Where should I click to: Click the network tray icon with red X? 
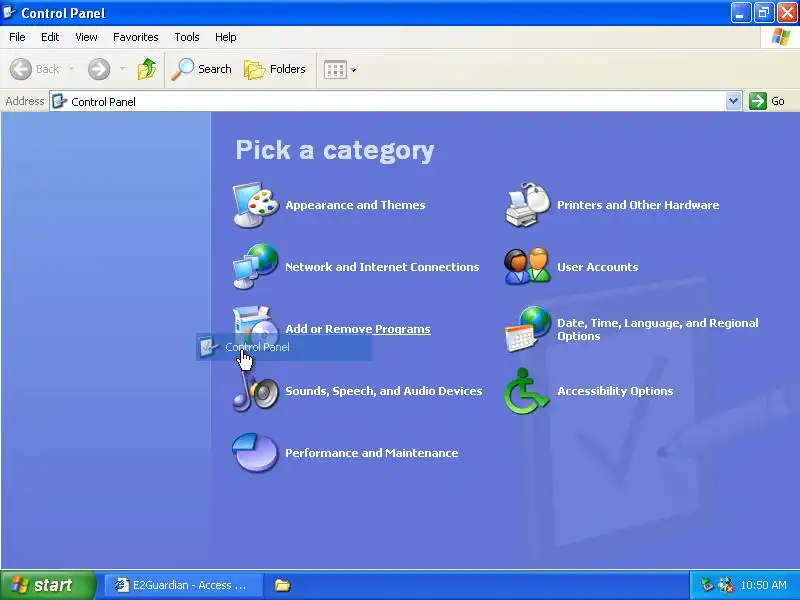725,585
